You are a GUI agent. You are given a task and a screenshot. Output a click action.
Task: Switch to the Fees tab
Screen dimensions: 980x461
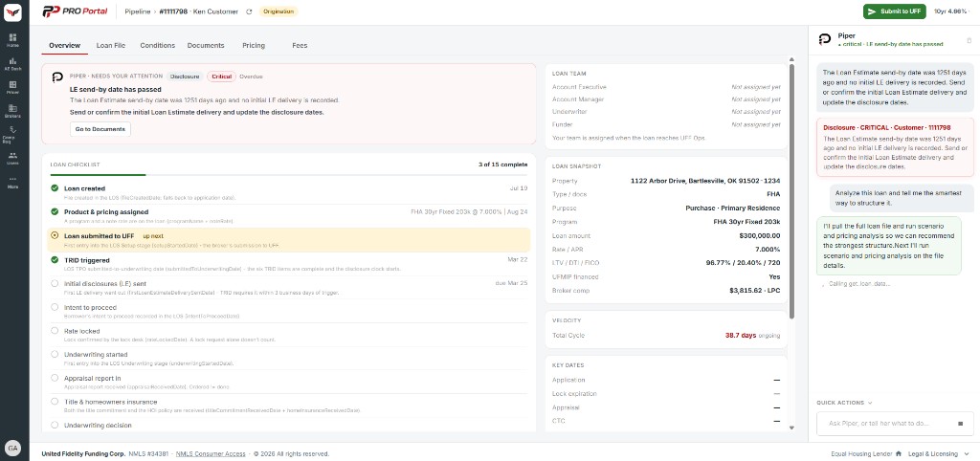tap(300, 46)
